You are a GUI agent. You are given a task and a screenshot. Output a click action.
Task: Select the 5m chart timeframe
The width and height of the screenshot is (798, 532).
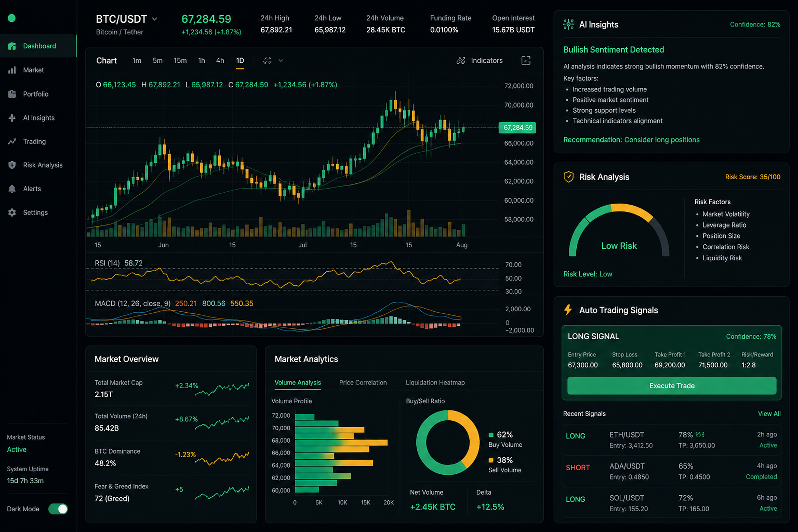pyautogui.click(x=158, y=60)
